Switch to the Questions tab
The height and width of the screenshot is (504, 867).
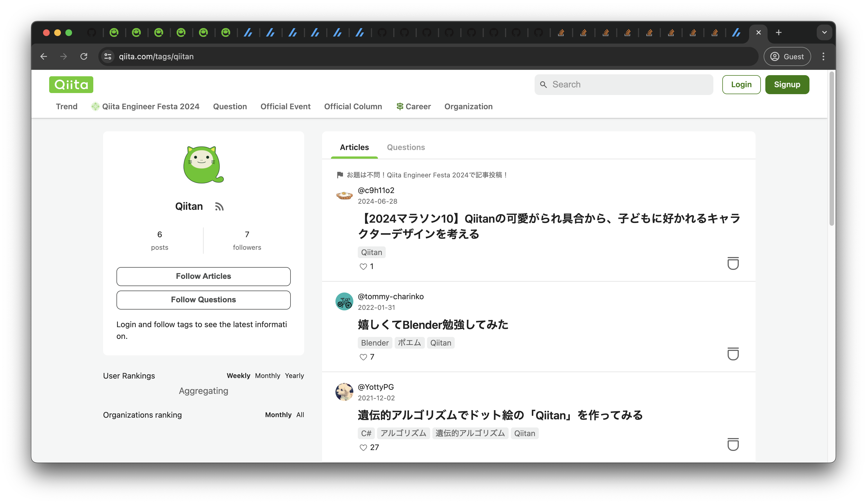click(406, 147)
